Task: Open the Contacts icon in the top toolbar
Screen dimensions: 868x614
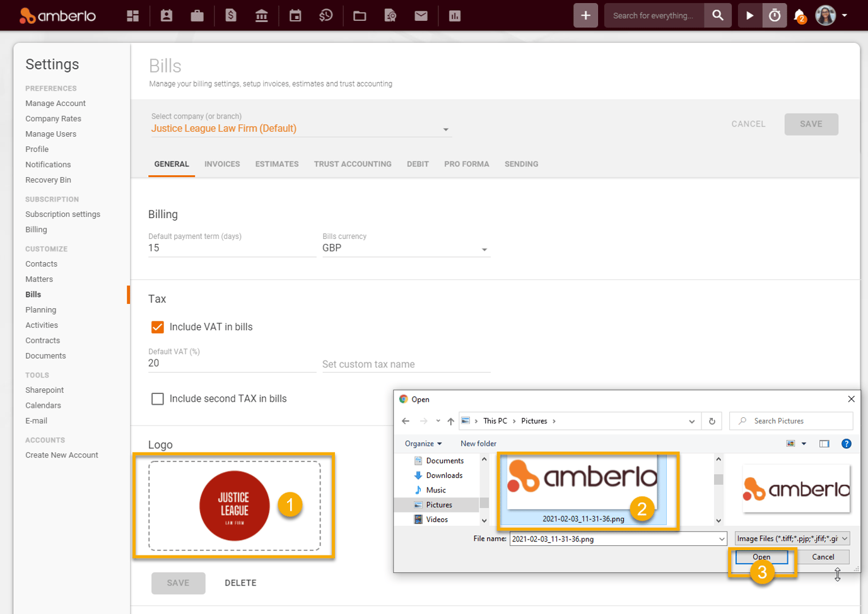Action: point(166,15)
